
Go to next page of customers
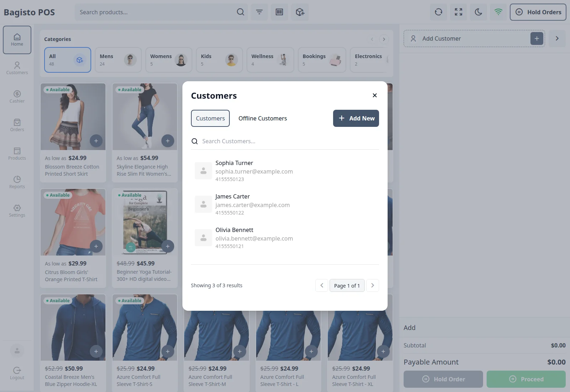[373, 285]
